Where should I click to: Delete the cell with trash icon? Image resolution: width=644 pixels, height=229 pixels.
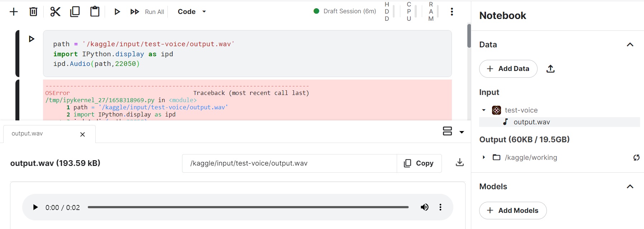33,12
